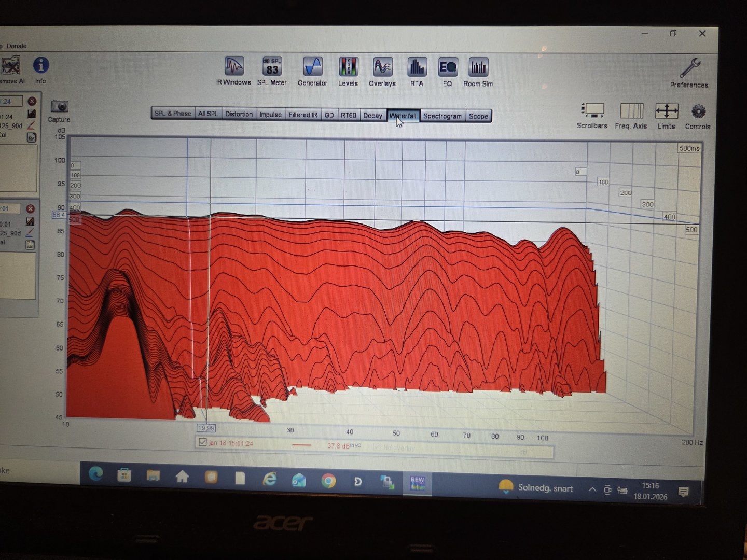Click thumbnail icon of 01:24 measurement
The image size is (747, 560).
31,114
